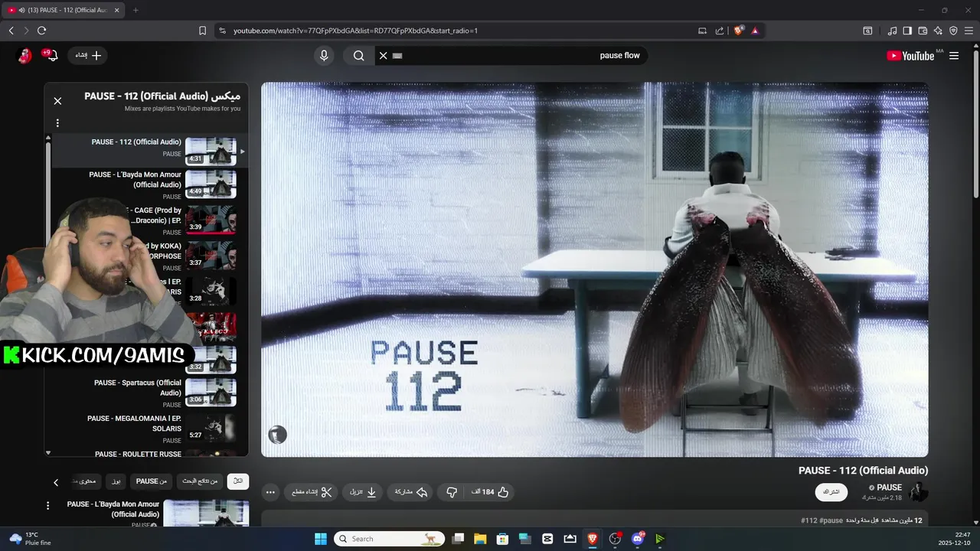Screen dimensions: 980x551
Task: Click the #112 #pause hashtag text
Action: point(822,520)
